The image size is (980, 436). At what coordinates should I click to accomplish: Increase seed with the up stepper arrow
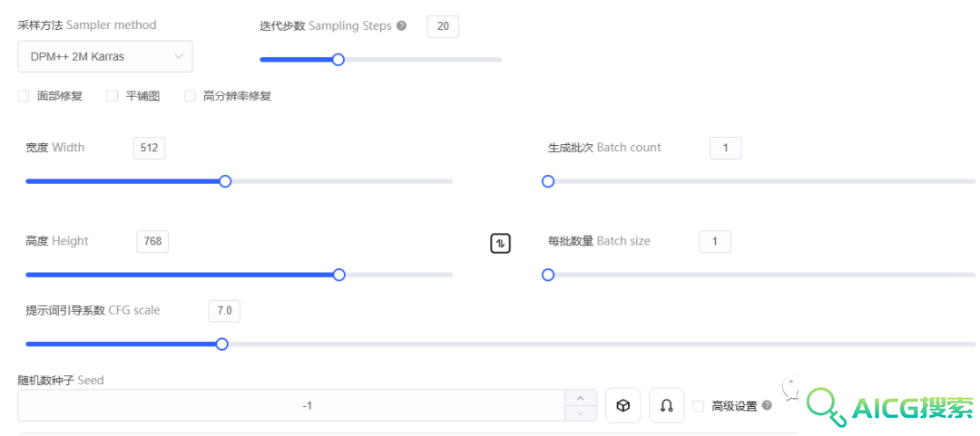[x=581, y=399]
